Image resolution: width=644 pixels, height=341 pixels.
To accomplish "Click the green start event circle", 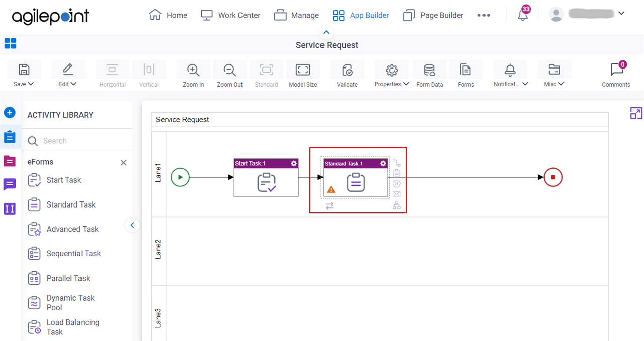I will click(x=180, y=177).
